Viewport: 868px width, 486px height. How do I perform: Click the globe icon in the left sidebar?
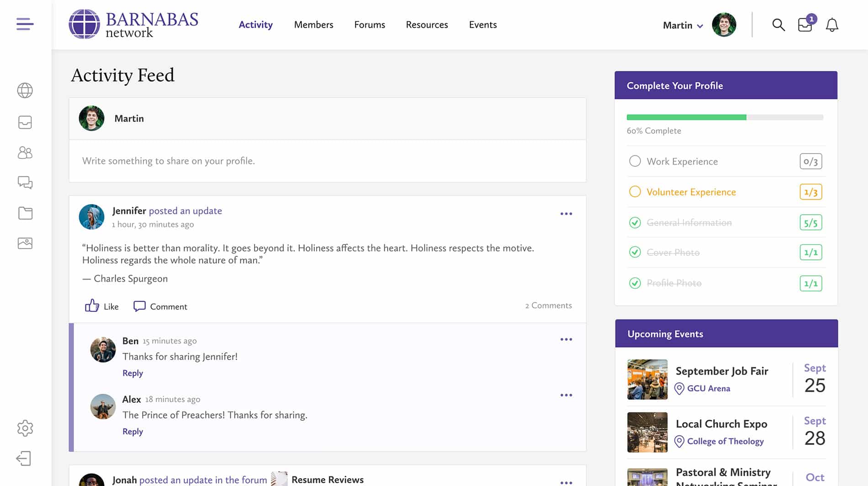tap(25, 90)
